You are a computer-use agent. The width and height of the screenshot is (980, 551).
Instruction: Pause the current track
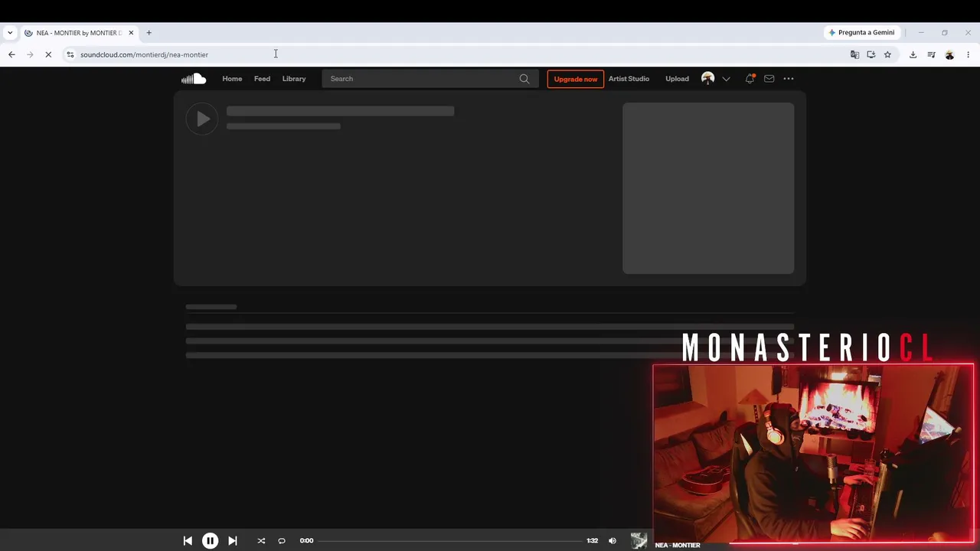tap(210, 540)
